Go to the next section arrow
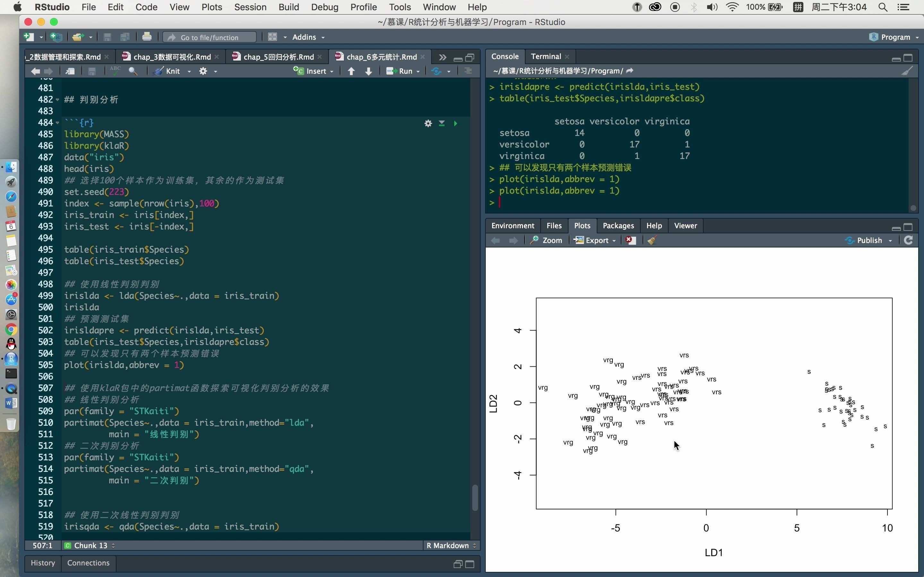Screen dimensions: 924x577 [x=368, y=71]
